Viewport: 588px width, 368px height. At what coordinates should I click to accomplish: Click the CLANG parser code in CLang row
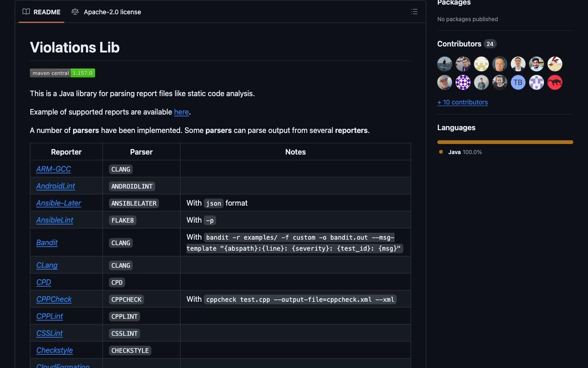[x=121, y=265]
